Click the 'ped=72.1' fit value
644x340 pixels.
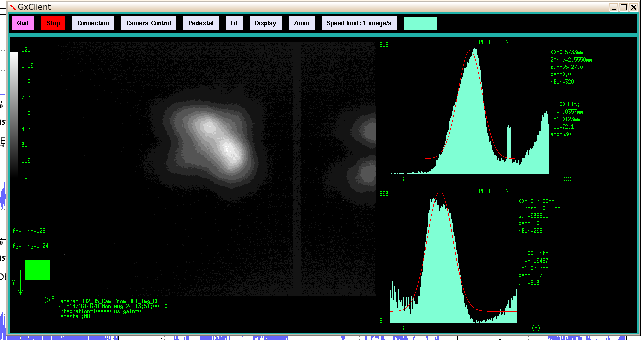[x=562, y=127]
